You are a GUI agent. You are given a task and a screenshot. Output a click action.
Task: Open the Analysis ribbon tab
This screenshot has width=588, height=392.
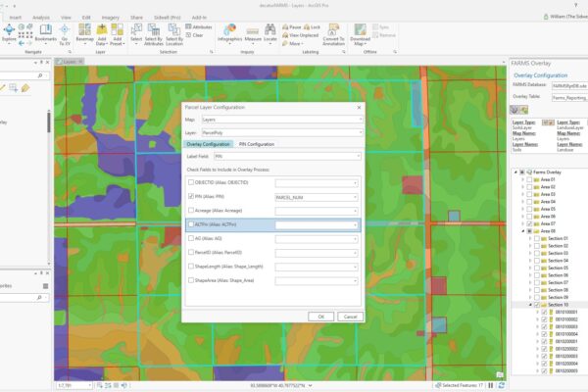[41, 18]
